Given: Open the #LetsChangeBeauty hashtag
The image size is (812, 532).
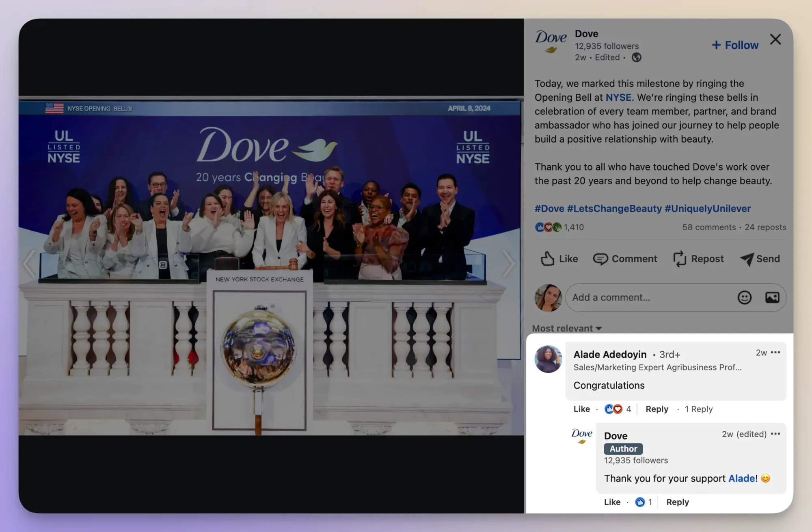Looking at the screenshot, I should (x=614, y=208).
